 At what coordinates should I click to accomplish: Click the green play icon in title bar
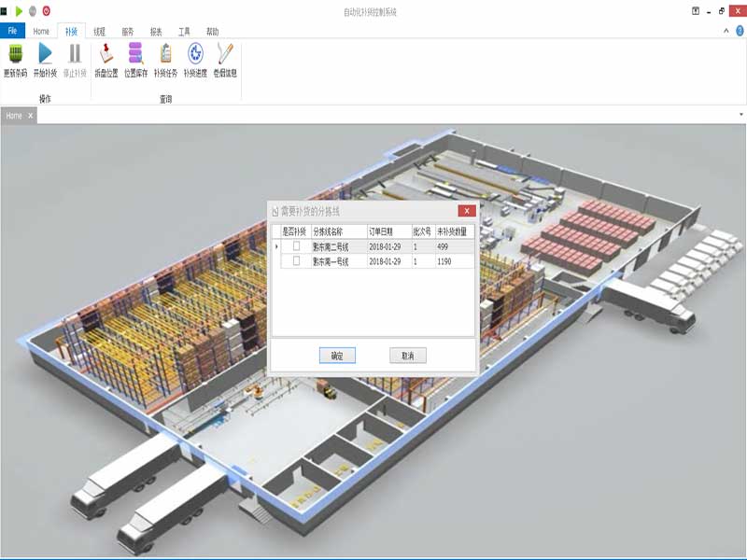(19, 11)
